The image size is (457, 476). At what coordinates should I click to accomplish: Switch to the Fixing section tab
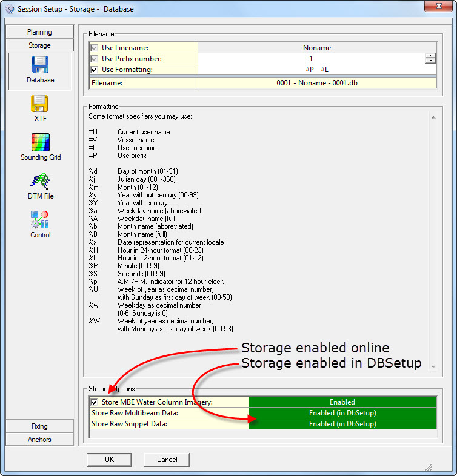click(x=39, y=426)
